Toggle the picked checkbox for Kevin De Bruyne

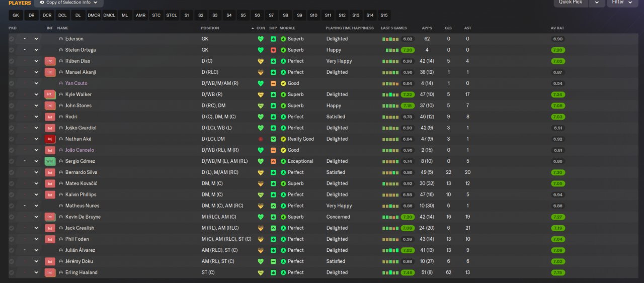[x=12, y=217]
